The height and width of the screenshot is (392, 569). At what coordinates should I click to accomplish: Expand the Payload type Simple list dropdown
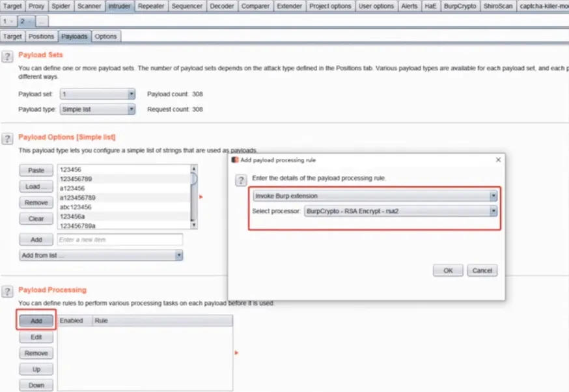tap(98, 109)
